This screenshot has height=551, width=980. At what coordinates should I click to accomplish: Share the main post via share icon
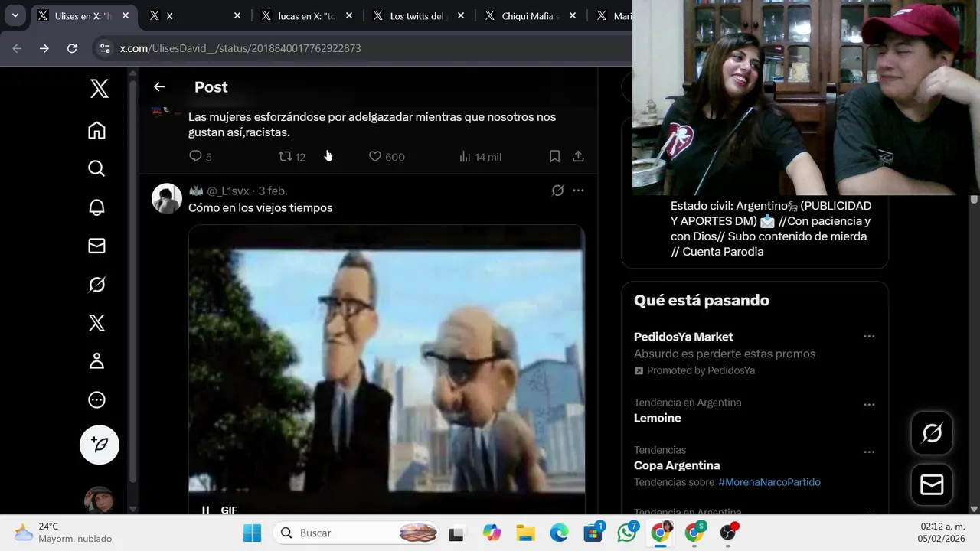(578, 156)
